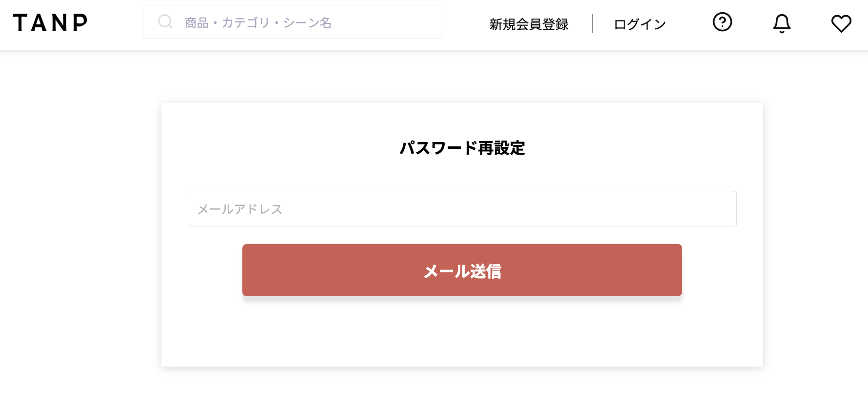Click the help question mark icon
Viewport: 868px width, 408px height.
[x=722, y=22]
